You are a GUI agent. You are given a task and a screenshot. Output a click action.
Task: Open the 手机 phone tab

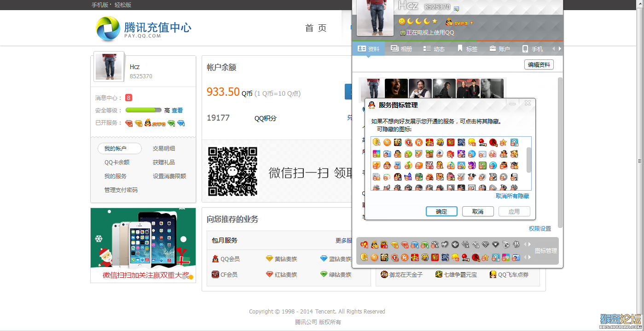(532, 49)
